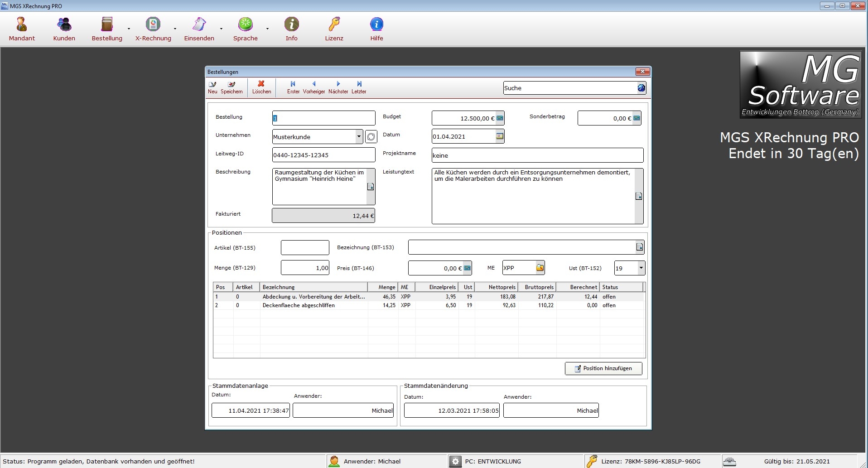Click the Speichern button
Screen dimensions: 868x468
(231, 87)
